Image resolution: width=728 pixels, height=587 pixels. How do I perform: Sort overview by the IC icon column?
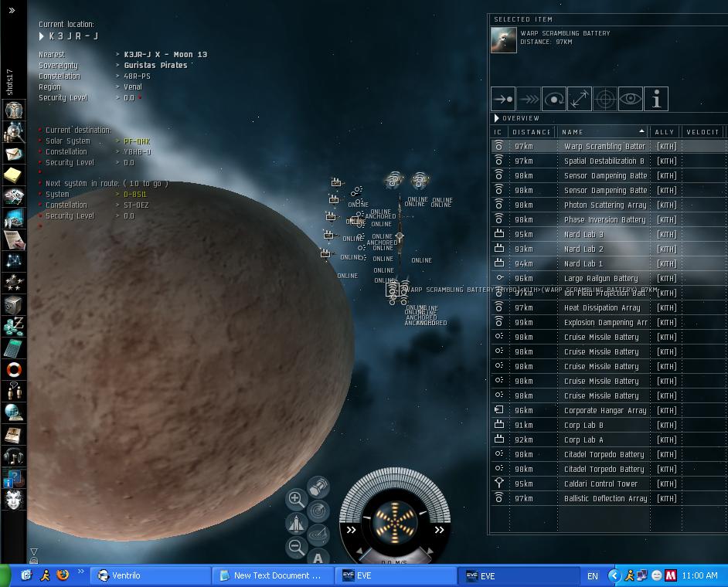498,132
